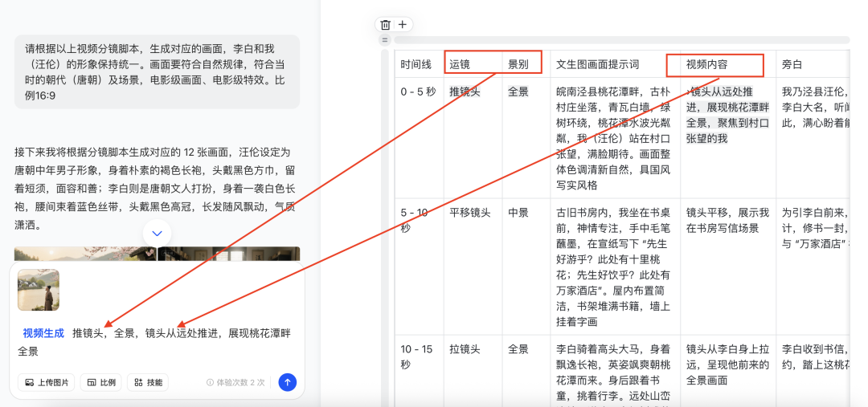Click the table horizontal scrollbar at top

pos(621,40)
